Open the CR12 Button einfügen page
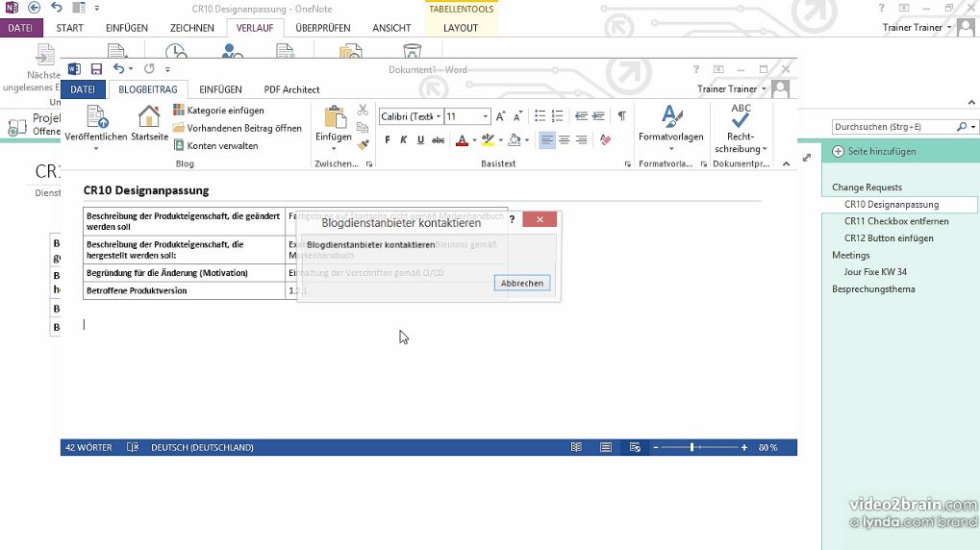 pyautogui.click(x=889, y=238)
